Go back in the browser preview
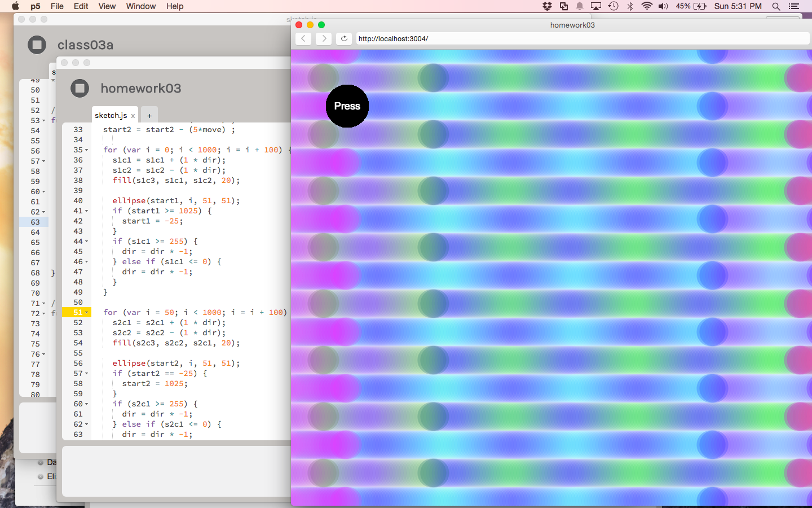 (x=303, y=38)
